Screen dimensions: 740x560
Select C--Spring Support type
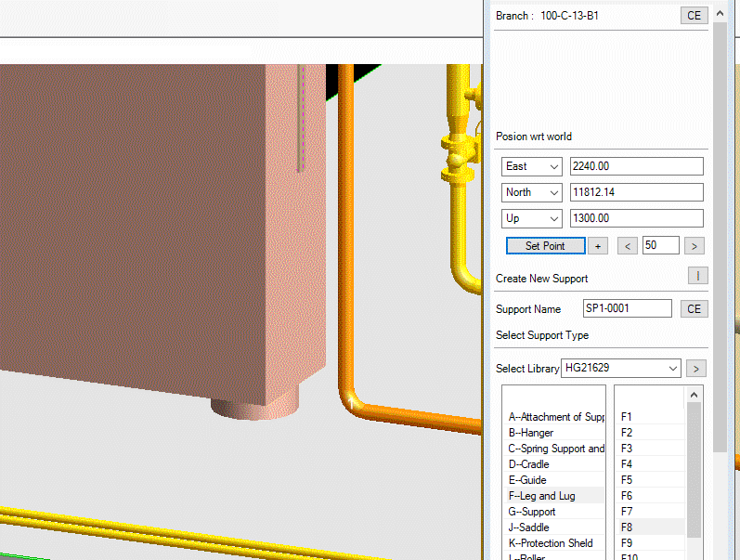(x=555, y=449)
